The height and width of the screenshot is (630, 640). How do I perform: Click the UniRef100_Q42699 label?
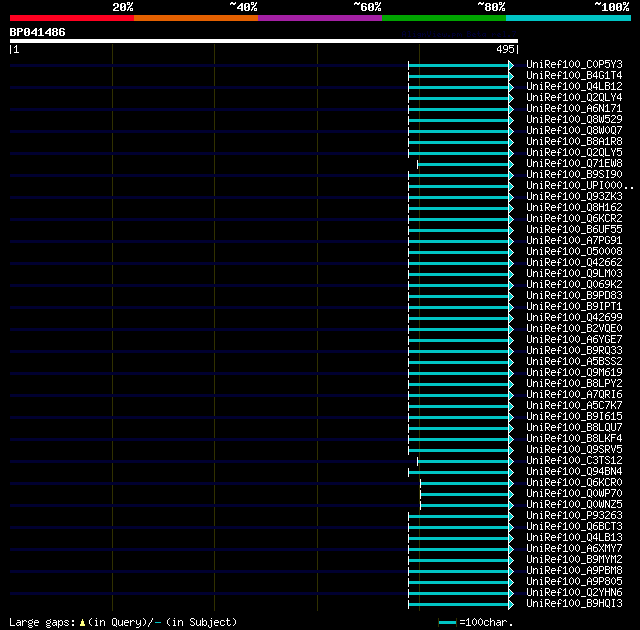574,318
